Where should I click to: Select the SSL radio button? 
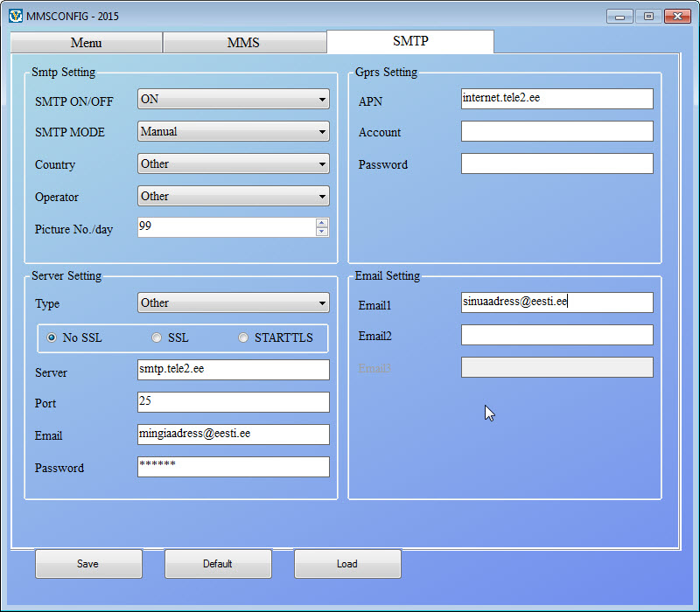coord(157,337)
